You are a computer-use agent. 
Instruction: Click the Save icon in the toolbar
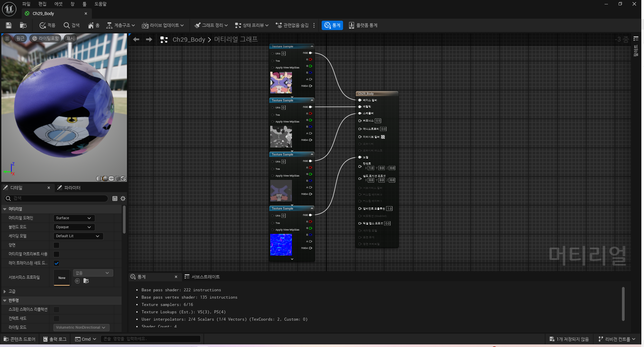coord(9,25)
